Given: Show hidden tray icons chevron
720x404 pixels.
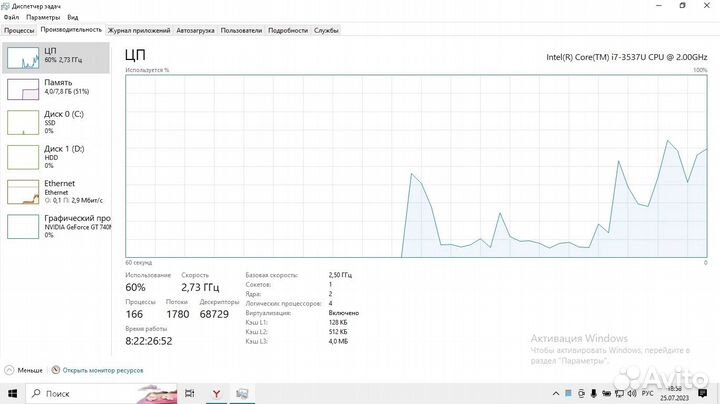Looking at the screenshot, I should click(x=556, y=393).
